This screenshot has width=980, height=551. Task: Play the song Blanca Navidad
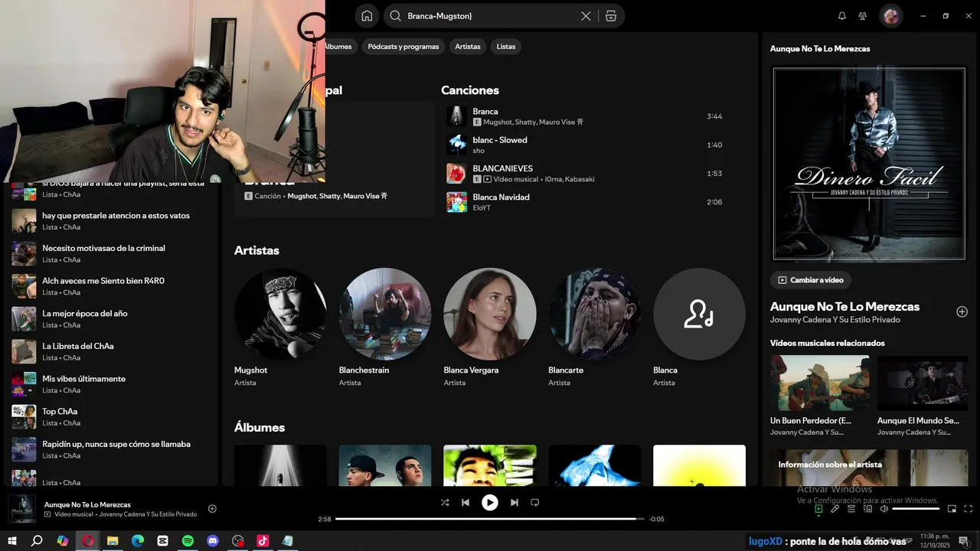[586, 202]
